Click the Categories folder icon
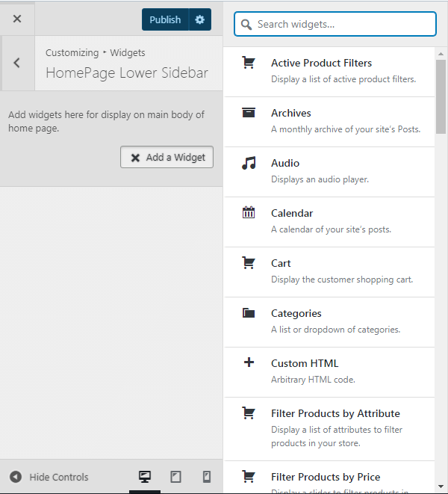448x494 pixels. click(x=249, y=313)
